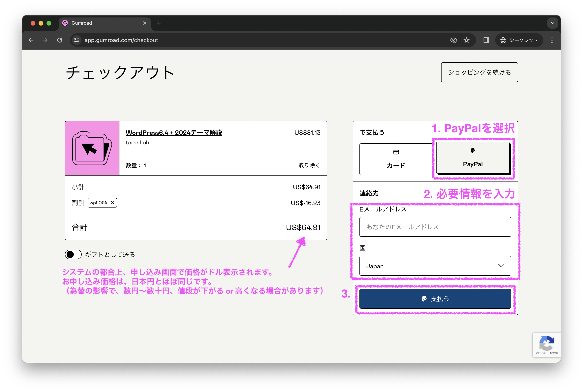
Task: Remove the wp2024 discount code
Action: point(113,203)
